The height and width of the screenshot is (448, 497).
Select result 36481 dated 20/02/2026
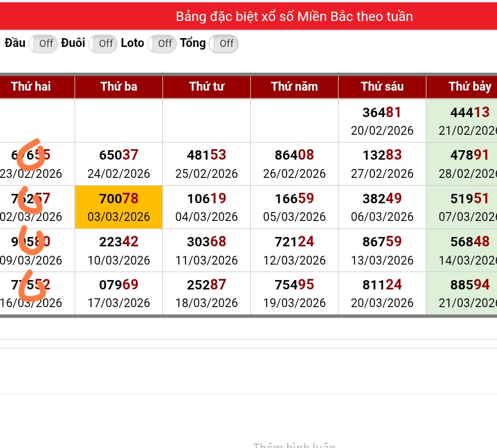click(x=382, y=121)
